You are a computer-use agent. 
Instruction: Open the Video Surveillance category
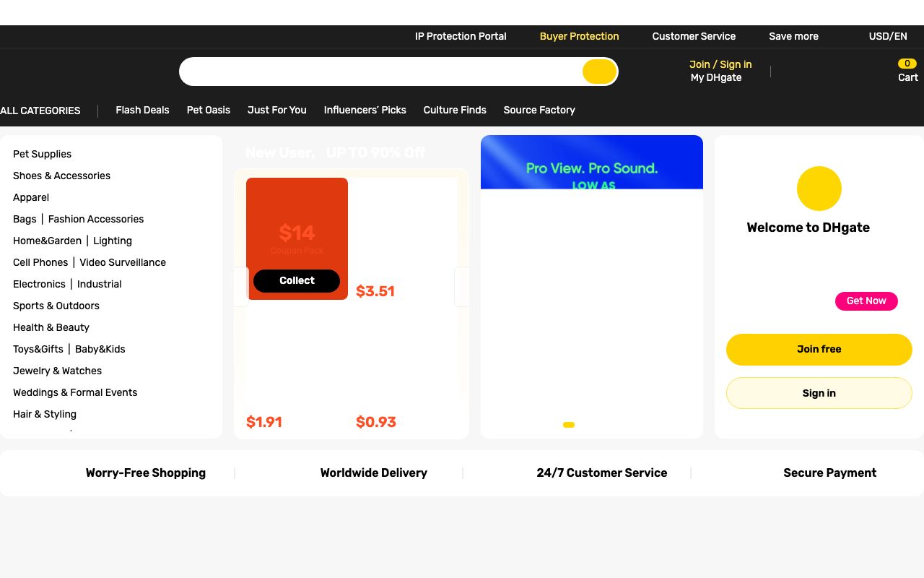(123, 262)
